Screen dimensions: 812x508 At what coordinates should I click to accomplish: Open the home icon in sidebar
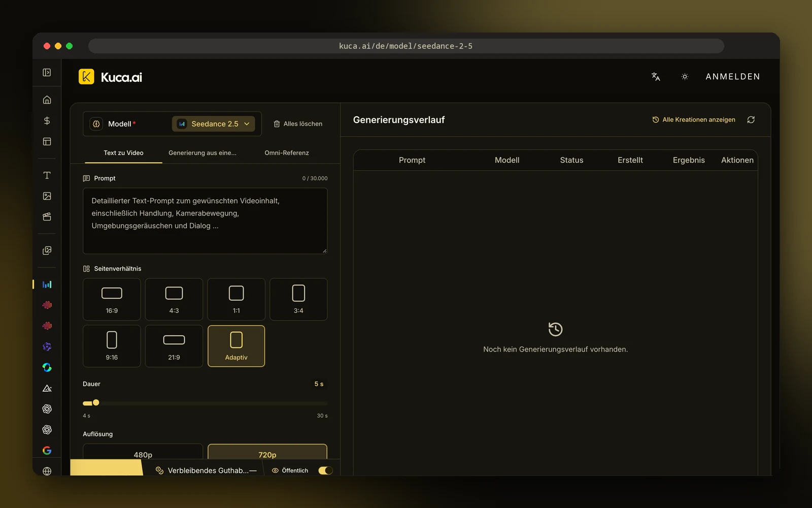pos(47,100)
